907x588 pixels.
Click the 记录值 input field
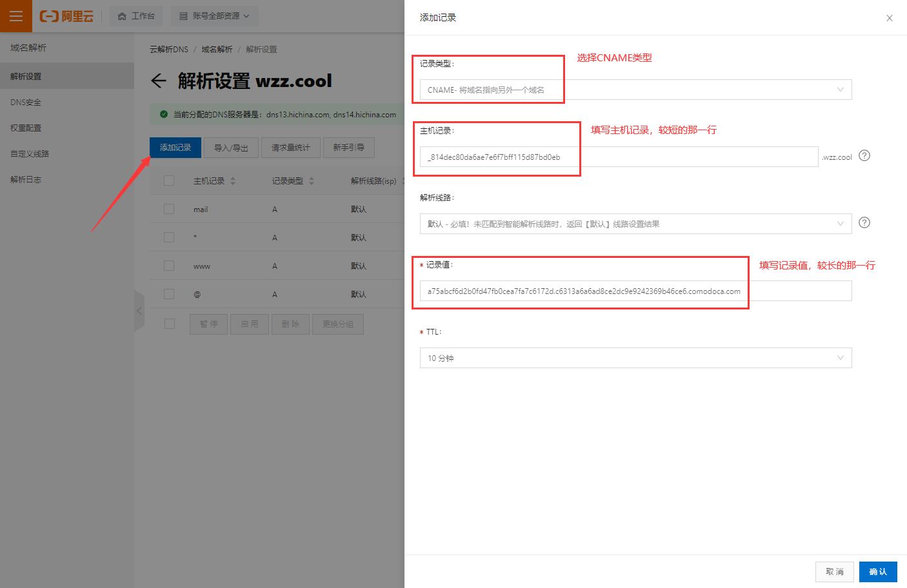coord(635,291)
